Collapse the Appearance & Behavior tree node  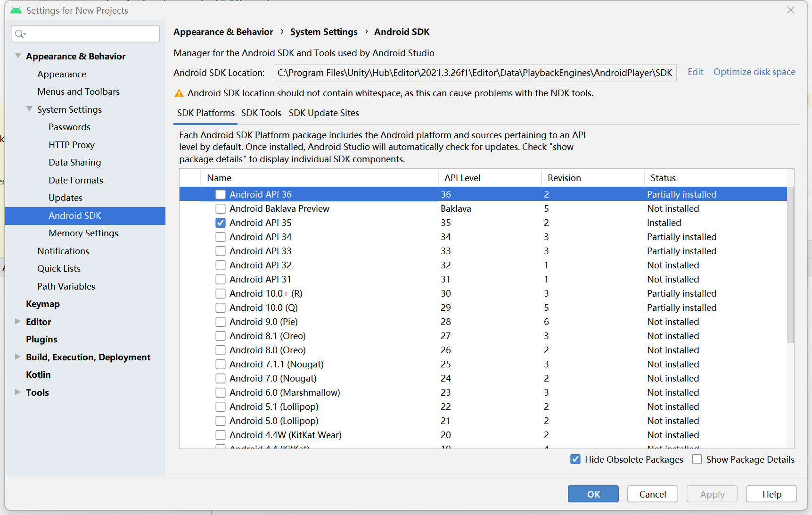[18, 56]
